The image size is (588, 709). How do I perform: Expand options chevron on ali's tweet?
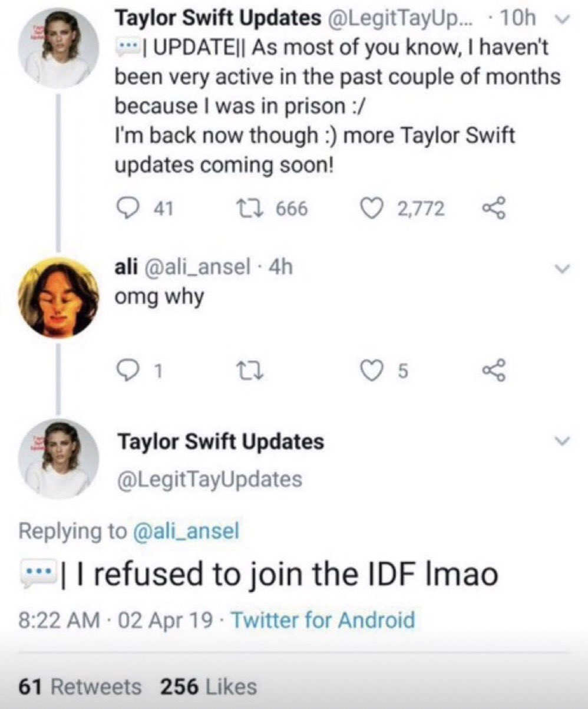tap(563, 268)
